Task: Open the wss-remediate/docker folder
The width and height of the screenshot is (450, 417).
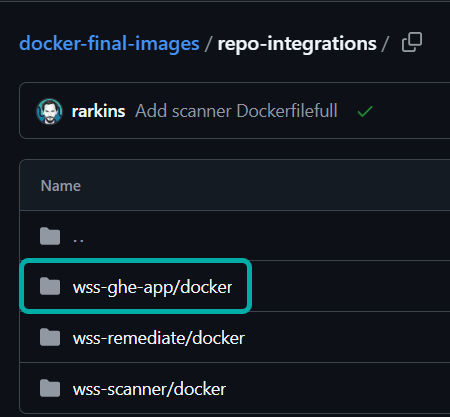Action: point(159,338)
